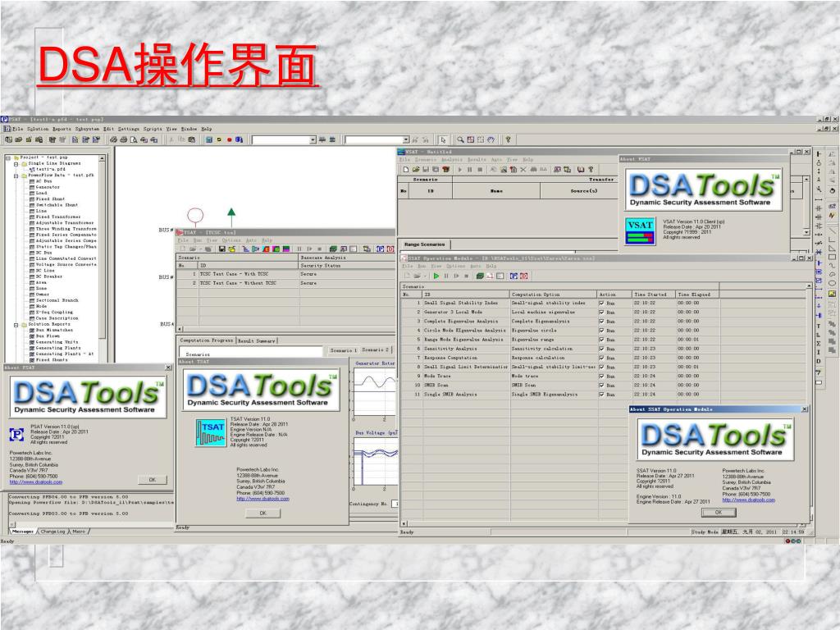Open the second combo box in PSAT toolbar

coord(405,139)
